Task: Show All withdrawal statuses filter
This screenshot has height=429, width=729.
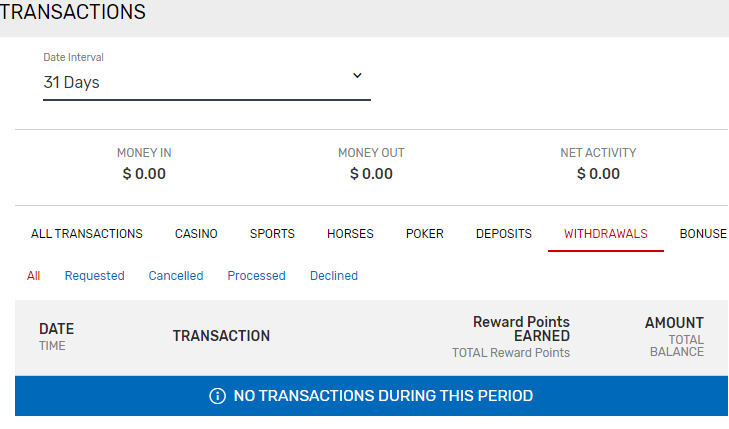Action: click(x=34, y=276)
